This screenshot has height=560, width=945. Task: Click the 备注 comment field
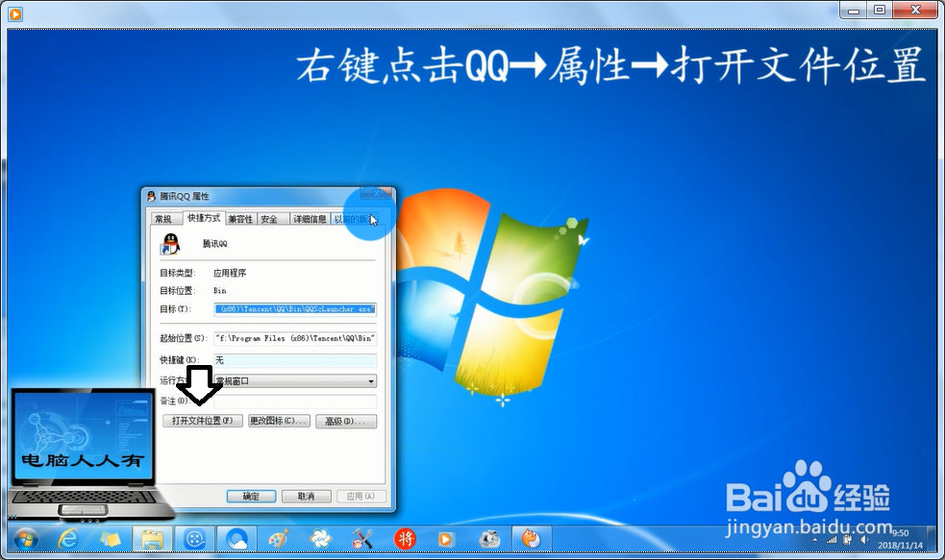point(295,402)
